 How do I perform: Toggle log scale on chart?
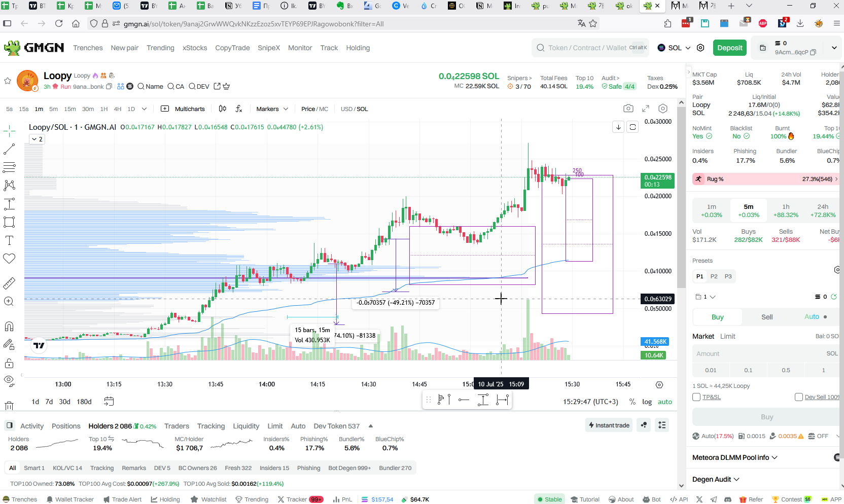pos(647,402)
